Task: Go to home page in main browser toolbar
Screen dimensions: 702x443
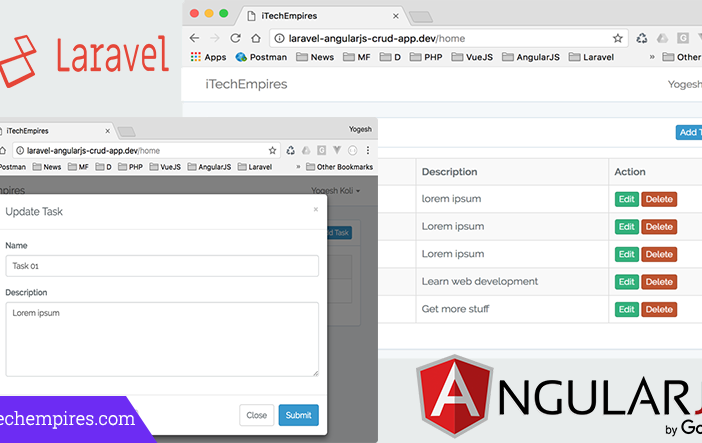Action: pos(256,38)
